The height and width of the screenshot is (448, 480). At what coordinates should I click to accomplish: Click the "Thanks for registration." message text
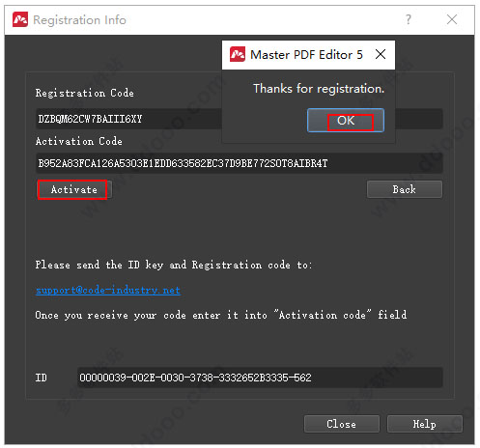point(319,89)
